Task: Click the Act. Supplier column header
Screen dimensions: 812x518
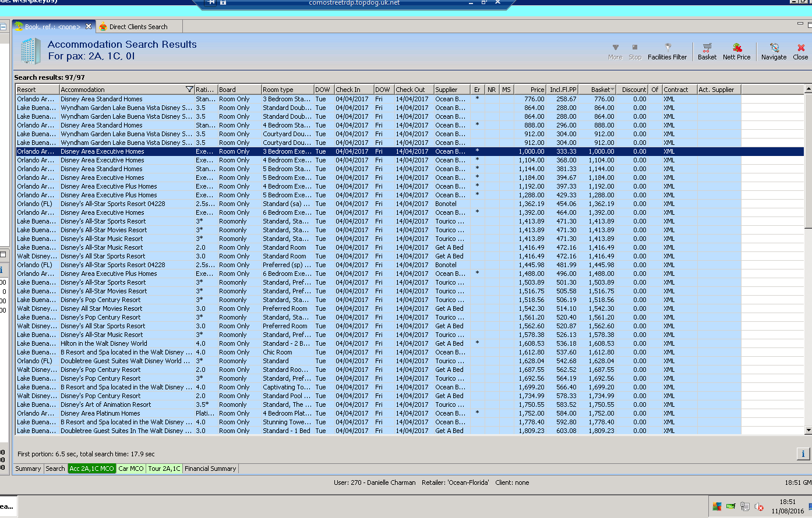Action: (719, 90)
